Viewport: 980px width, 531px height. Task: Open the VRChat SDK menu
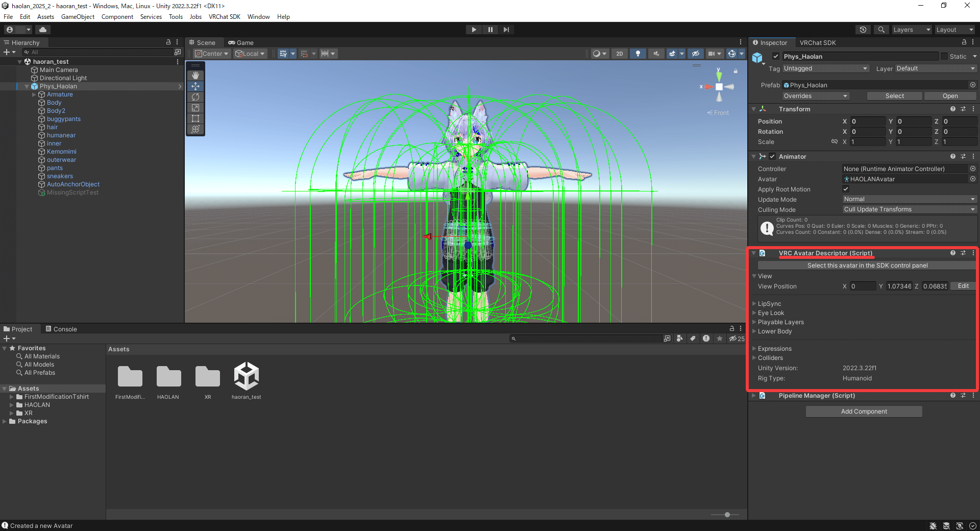(x=224, y=17)
